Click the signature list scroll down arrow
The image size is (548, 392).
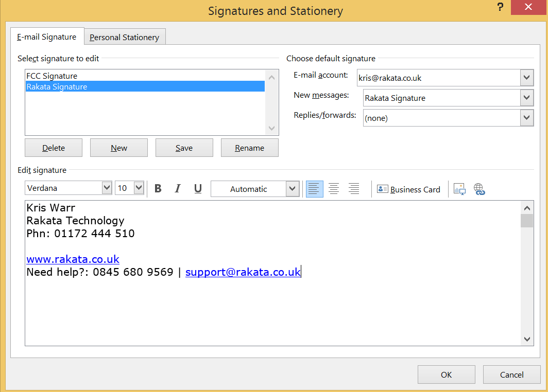[271, 128]
